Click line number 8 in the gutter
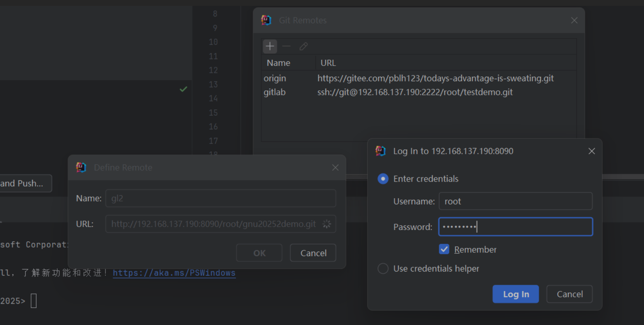The height and width of the screenshot is (325, 644). (x=215, y=14)
